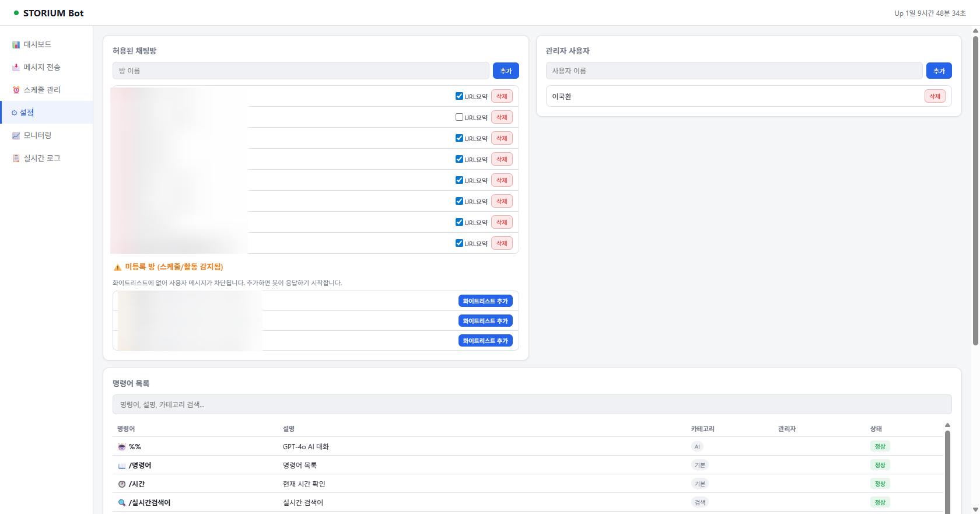The width and height of the screenshot is (980, 514).
Task: Click the clock icon beside /시간 command
Action: pyautogui.click(x=122, y=484)
